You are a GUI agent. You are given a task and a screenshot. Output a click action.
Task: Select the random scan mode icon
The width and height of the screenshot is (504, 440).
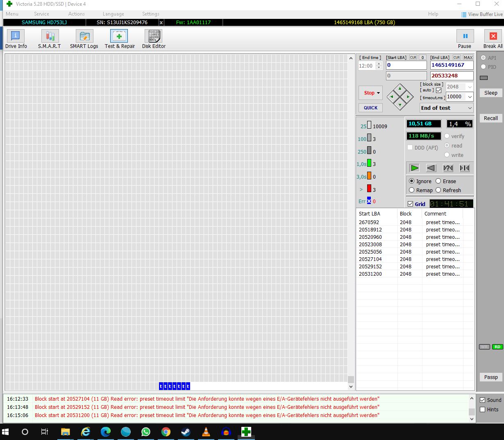coord(448,168)
